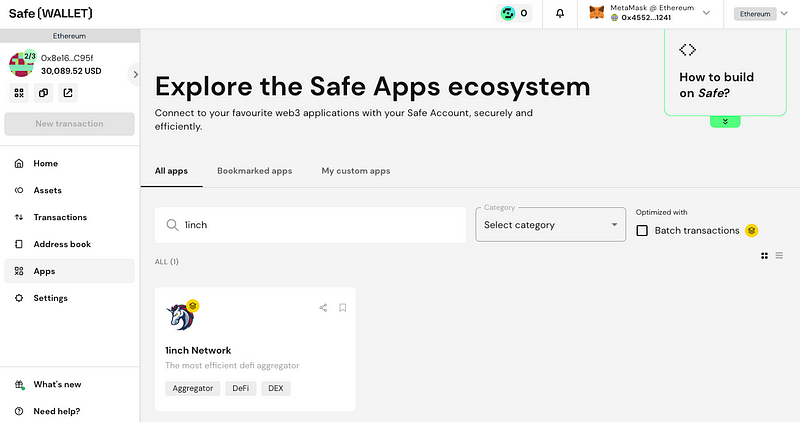This screenshot has height=422, width=800.
Task: Expand the Safe accounts sidebar chevron
Action: click(135, 75)
